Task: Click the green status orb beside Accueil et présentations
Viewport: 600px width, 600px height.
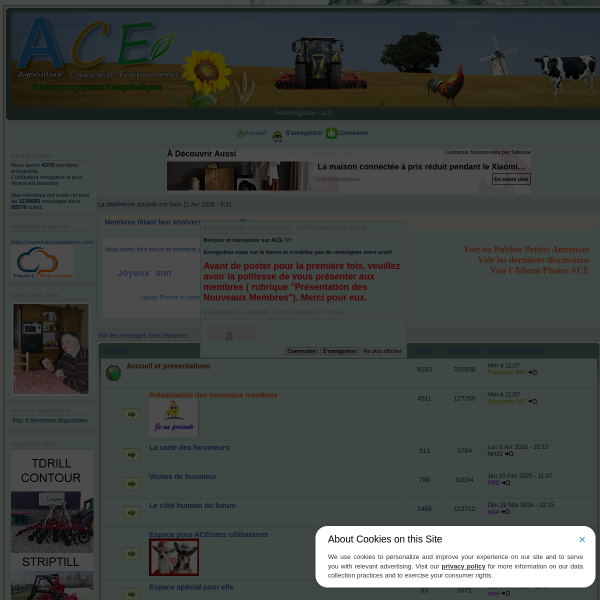Action: [x=113, y=373]
